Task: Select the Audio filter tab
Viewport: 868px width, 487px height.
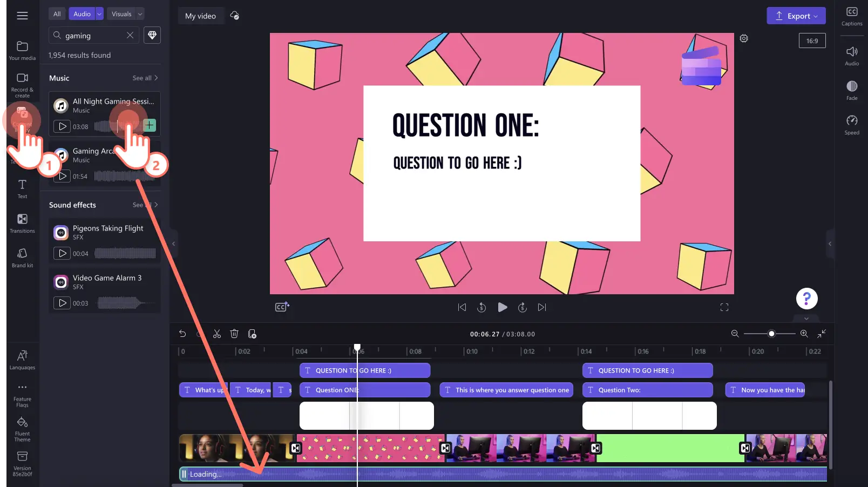Action: click(82, 14)
